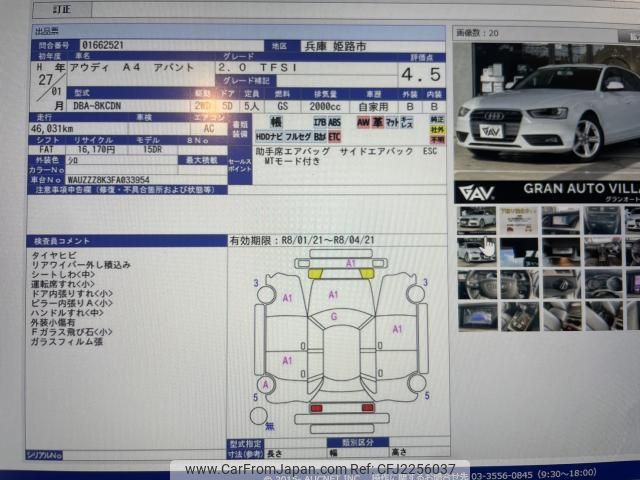Click the red ETC equipment icon
The height and width of the screenshot is (480, 640).
(x=334, y=136)
